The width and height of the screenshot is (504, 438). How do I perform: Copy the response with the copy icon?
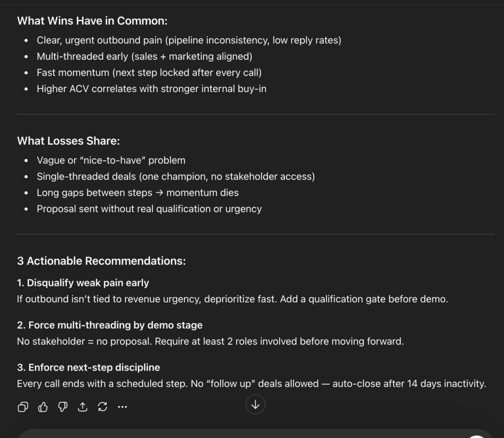[x=23, y=406]
